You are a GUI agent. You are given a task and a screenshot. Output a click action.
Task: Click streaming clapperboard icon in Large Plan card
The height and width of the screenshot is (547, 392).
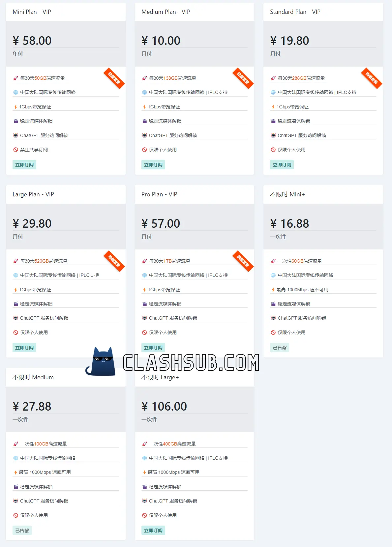15,304
